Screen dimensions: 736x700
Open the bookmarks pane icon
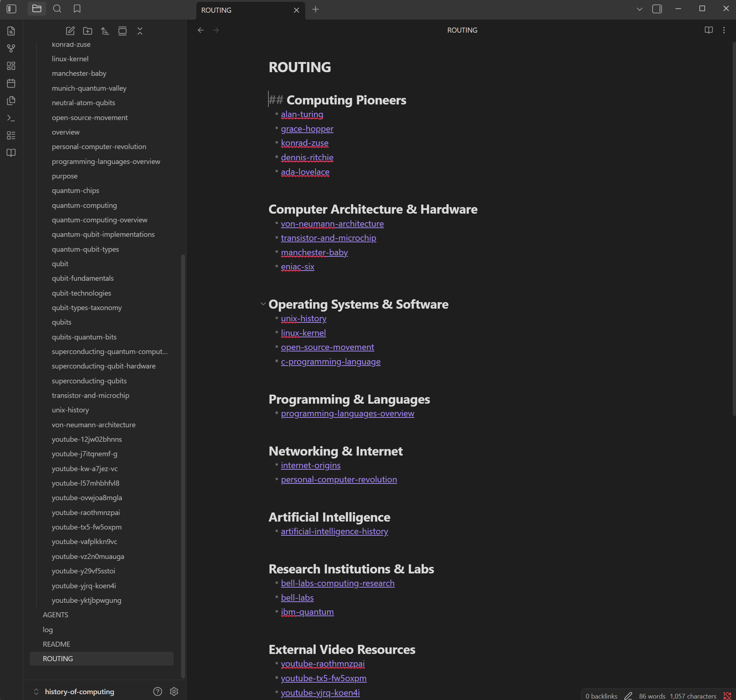(77, 9)
